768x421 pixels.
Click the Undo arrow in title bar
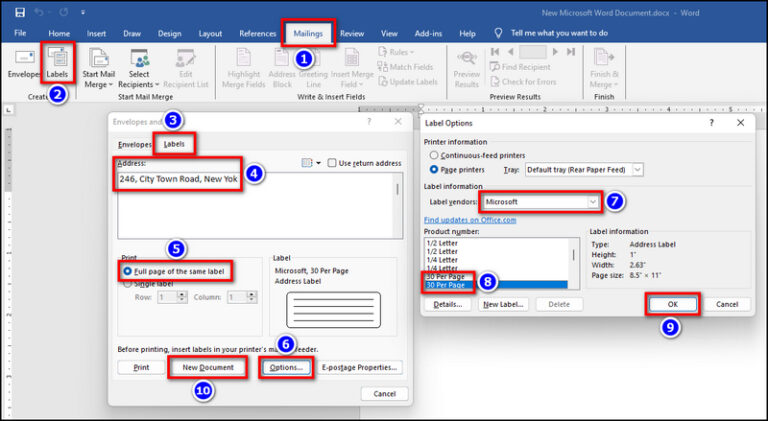click(x=39, y=12)
